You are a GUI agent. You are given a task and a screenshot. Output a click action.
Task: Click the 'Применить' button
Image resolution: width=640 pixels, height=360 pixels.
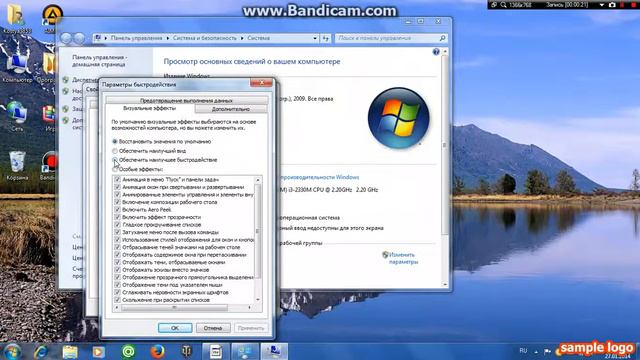251,328
